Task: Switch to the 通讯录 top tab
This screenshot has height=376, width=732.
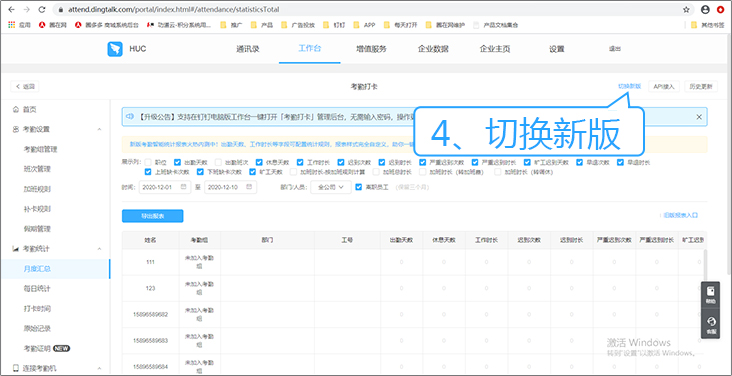Action: (248, 49)
